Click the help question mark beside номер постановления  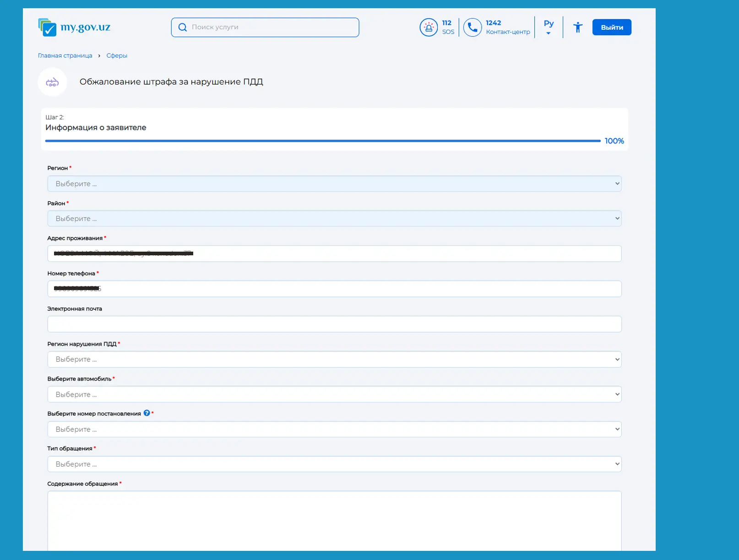click(147, 413)
